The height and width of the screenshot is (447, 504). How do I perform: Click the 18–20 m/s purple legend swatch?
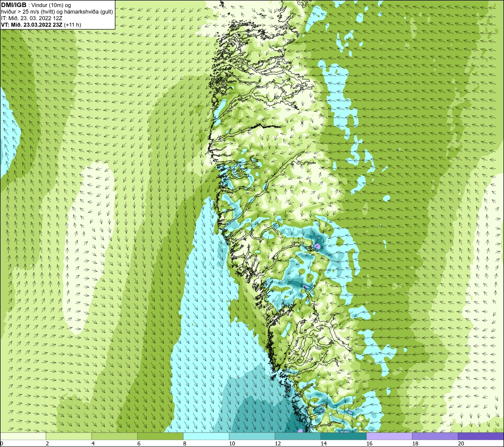click(435, 436)
